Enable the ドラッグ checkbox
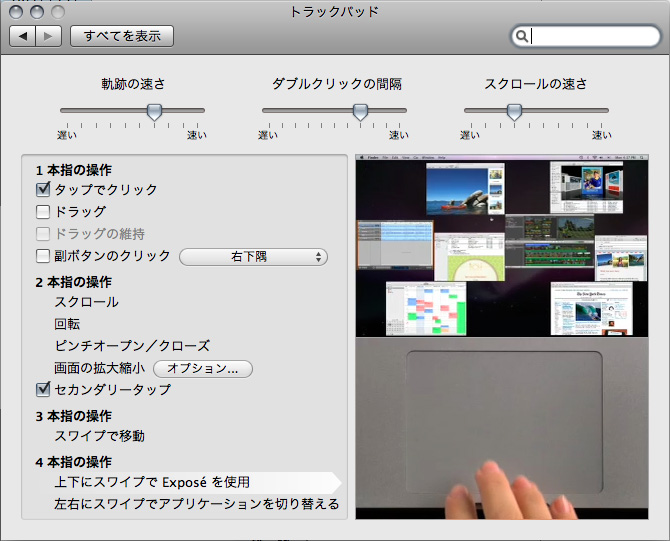 43,211
